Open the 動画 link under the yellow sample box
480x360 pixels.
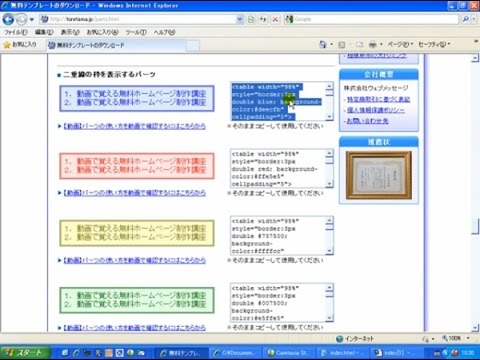click(x=134, y=260)
